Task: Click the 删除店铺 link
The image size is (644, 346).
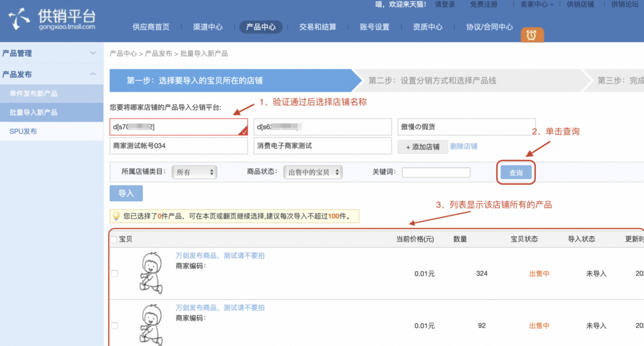Action: click(463, 146)
